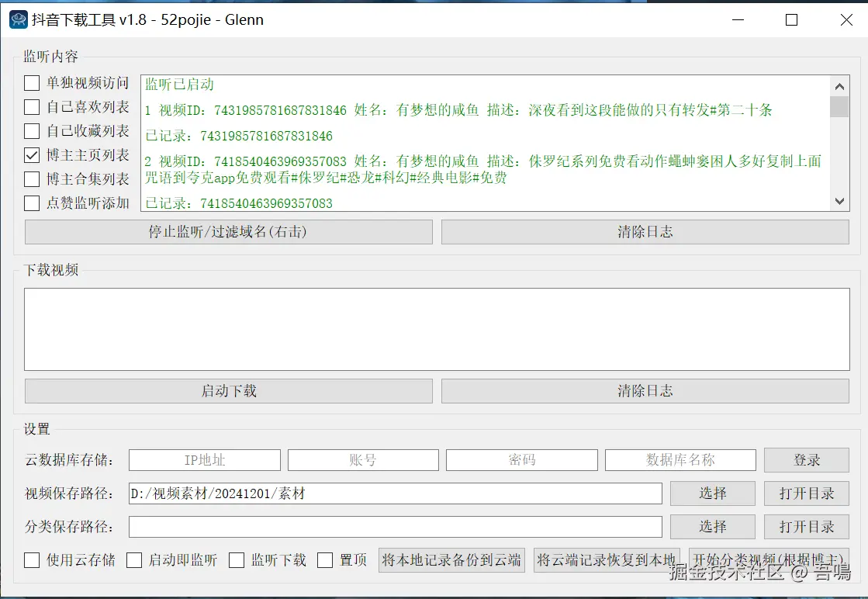Click the 启动下载 button
868x599 pixels.
(x=229, y=391)
